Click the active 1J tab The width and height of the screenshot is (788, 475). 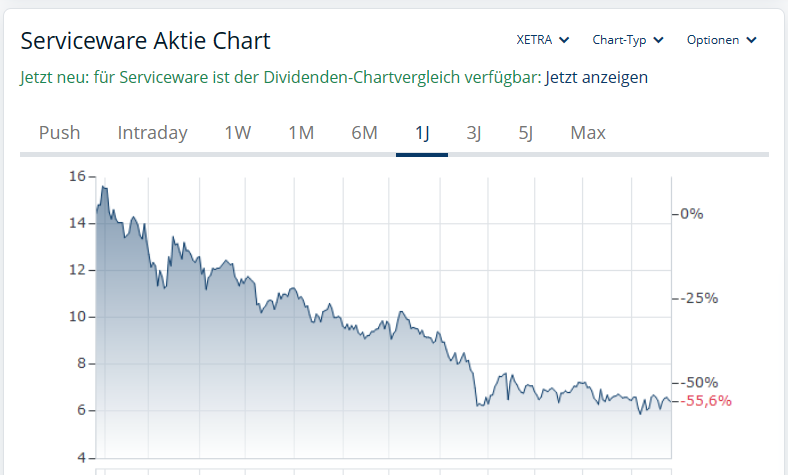pyautogui.click(x=422, y=133)
